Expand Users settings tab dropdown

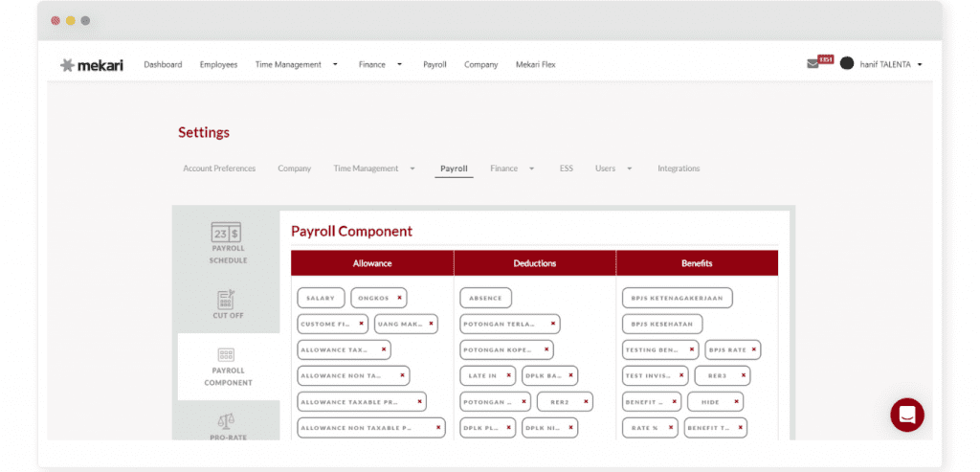tap(630, 169)
